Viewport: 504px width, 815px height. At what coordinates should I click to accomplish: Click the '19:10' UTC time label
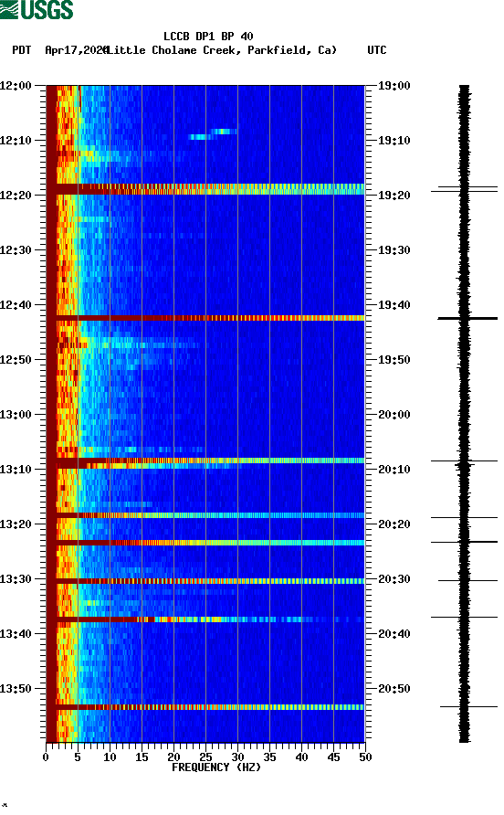394,141
